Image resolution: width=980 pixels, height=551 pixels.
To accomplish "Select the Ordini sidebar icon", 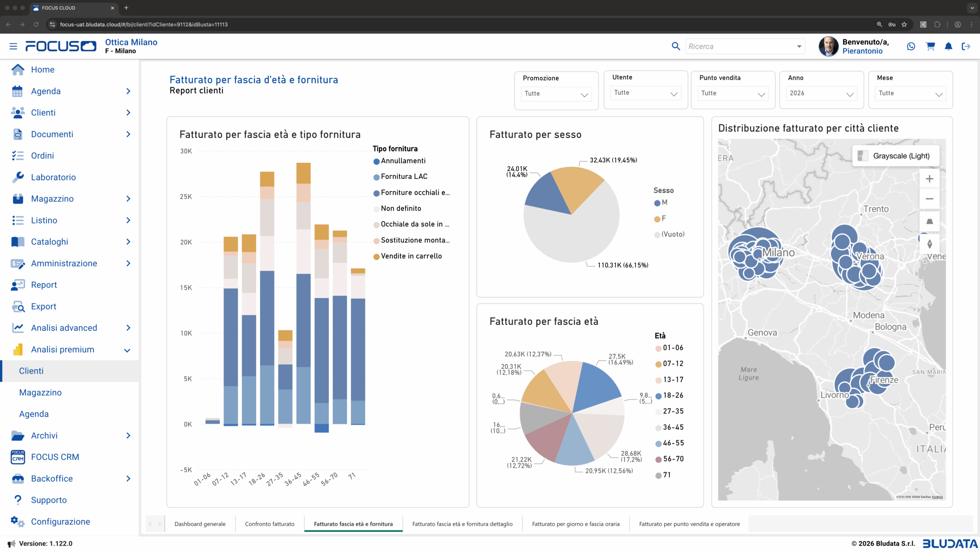I will pos(18,155).
